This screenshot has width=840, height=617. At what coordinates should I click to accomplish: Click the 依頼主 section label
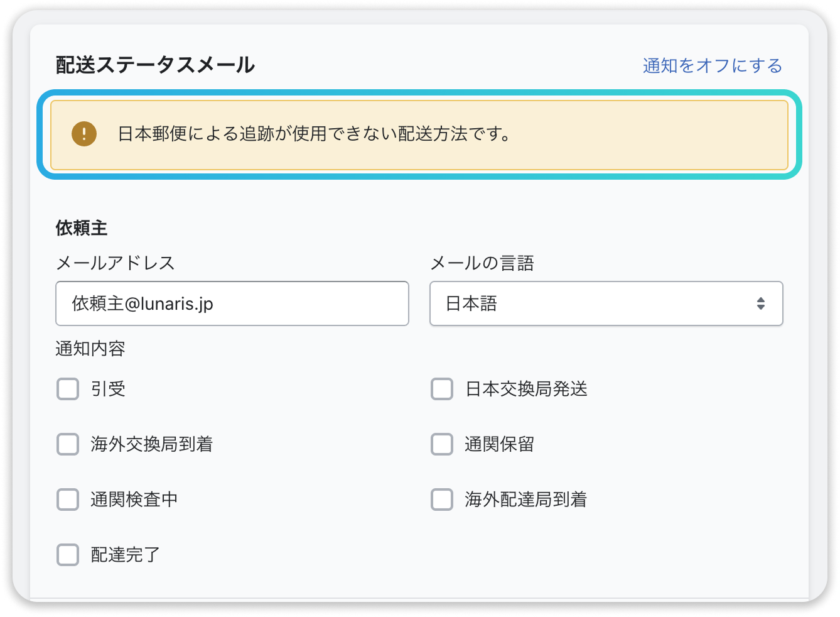(81, 228)
